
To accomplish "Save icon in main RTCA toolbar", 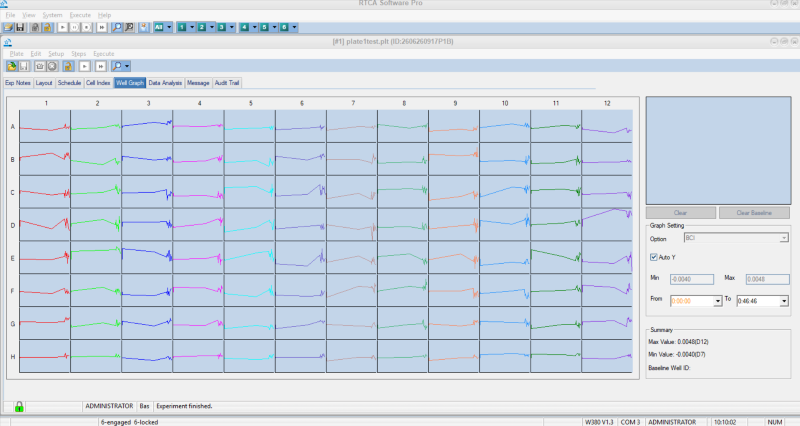I will (20, 28).
